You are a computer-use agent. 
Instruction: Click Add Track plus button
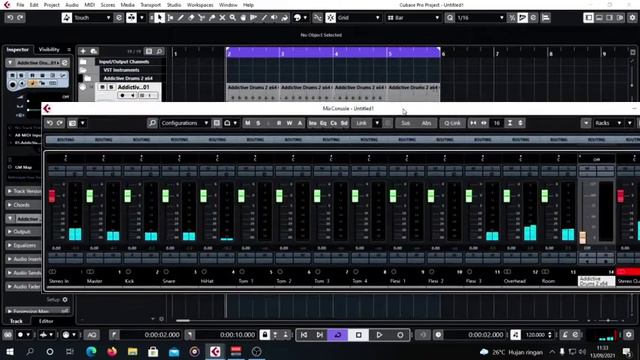tap(83, 51)
